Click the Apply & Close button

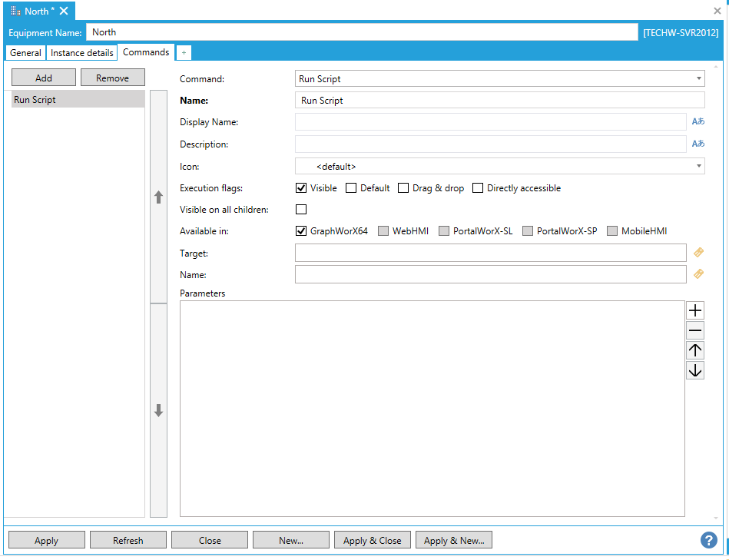(x=372, y=540)
